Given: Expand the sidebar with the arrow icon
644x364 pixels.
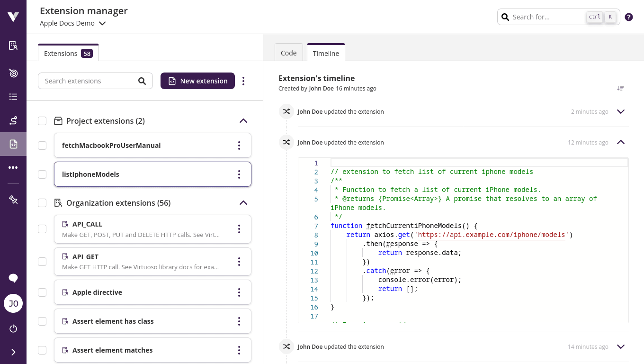Looking at the screenshot, I should (13, 352).
